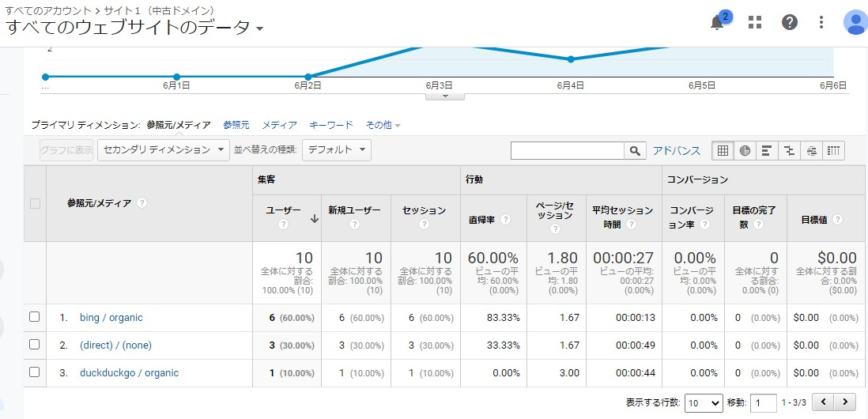The height and width of the screenshot is (419, 868).
Task: Open the rows-to-show dropdown set to 10
Action: click(704, 402)
